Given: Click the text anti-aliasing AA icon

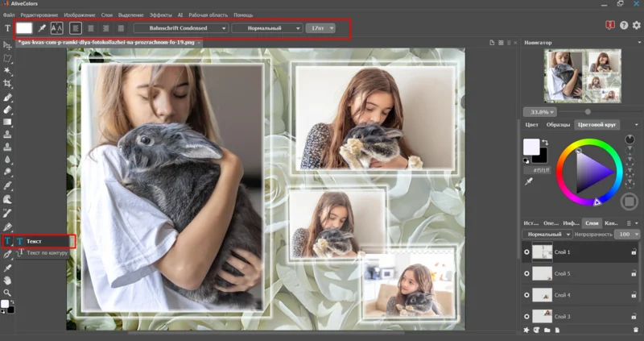Looking at the screenshot, I should point(56,28).
